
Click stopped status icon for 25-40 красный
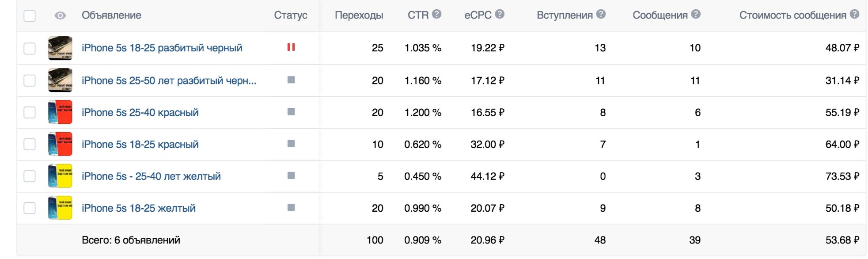[x=291, y=112]
